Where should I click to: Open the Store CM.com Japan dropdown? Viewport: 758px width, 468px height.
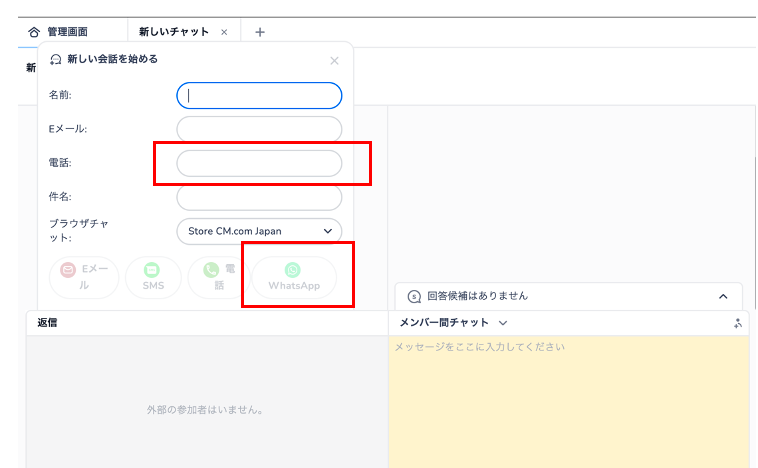click(259, 231)
